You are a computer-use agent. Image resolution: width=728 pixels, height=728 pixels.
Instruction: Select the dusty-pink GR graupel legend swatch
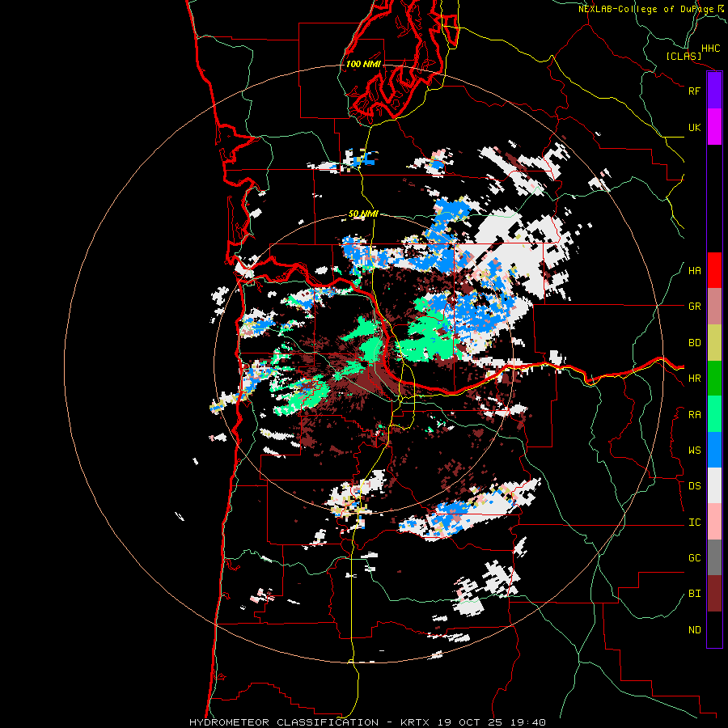714,307
